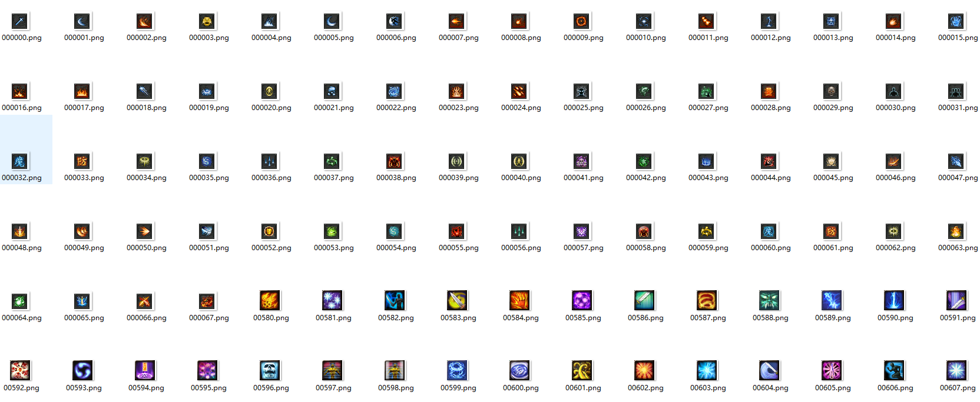This screenshot has width=980, height=402.
Task: Click the 000036.png icon
Action: click(270, 162)
